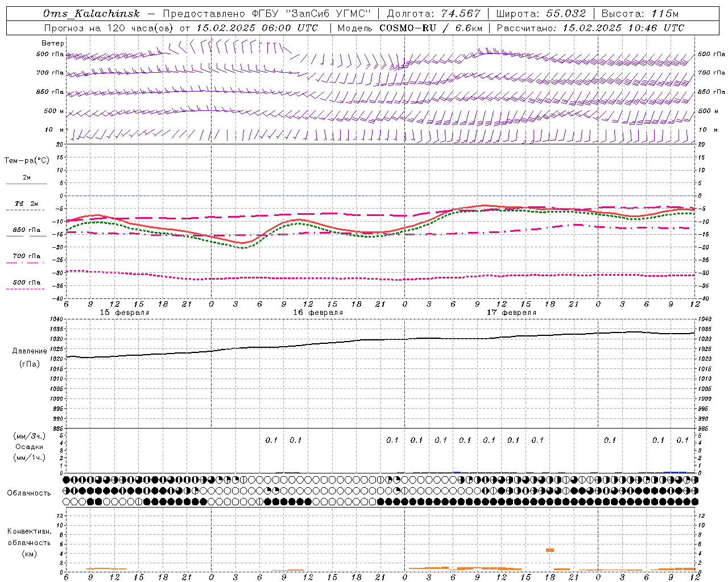Click 'Предоставлено ФГБУ "ЗапСиб УГМС"' provider text

coord(267,14)
